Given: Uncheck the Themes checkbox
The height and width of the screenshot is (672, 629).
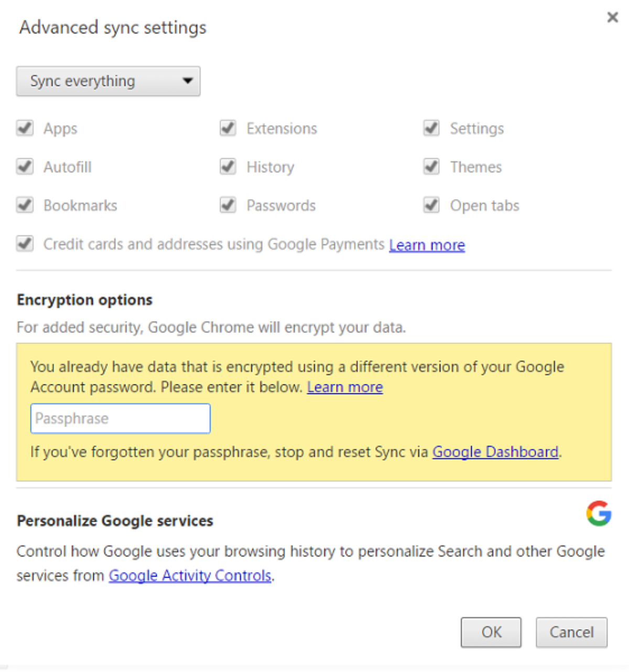Looking at the screenshot, I should point(431,167).
